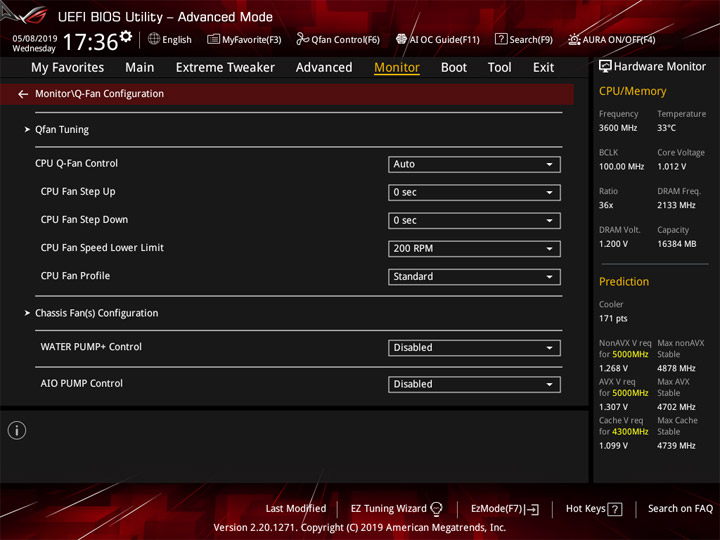Viewport: 720px width, 540px height.
Task: Click the 2133 MHz DRAM Freq value
Action: coord(676,205)
